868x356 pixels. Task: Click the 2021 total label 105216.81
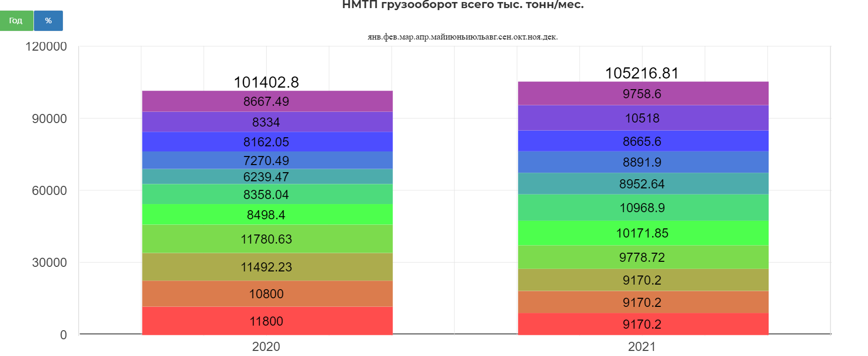[x=642, y=73]
